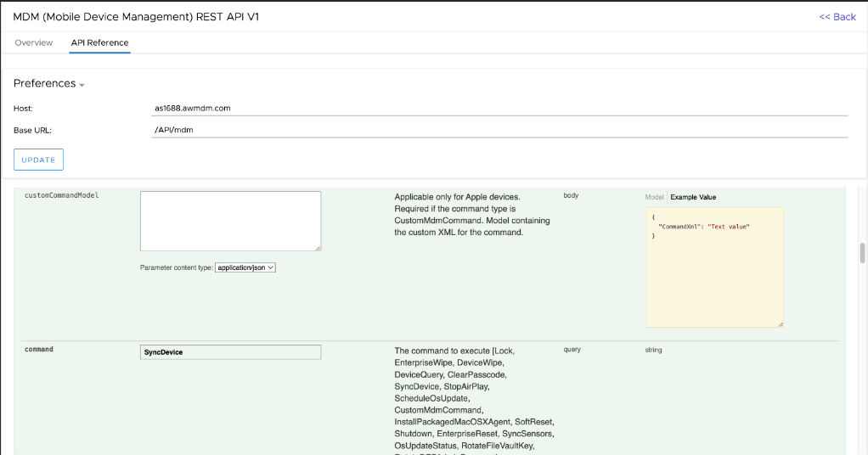Click the customCommandModel text area
Viewport: 868px width, 455px height.
pos(230,221)
